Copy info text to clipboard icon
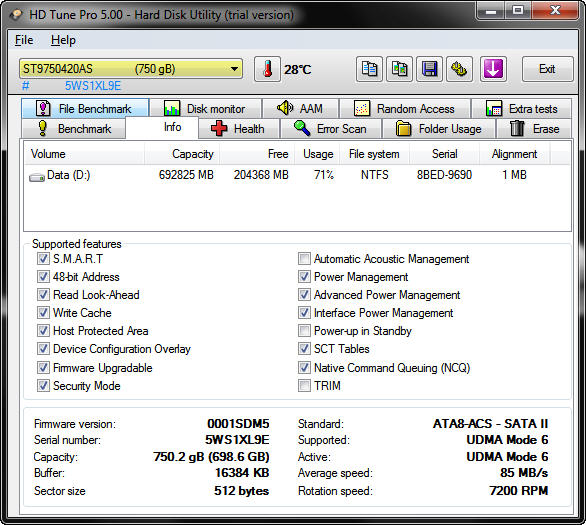 click(369, 69)
